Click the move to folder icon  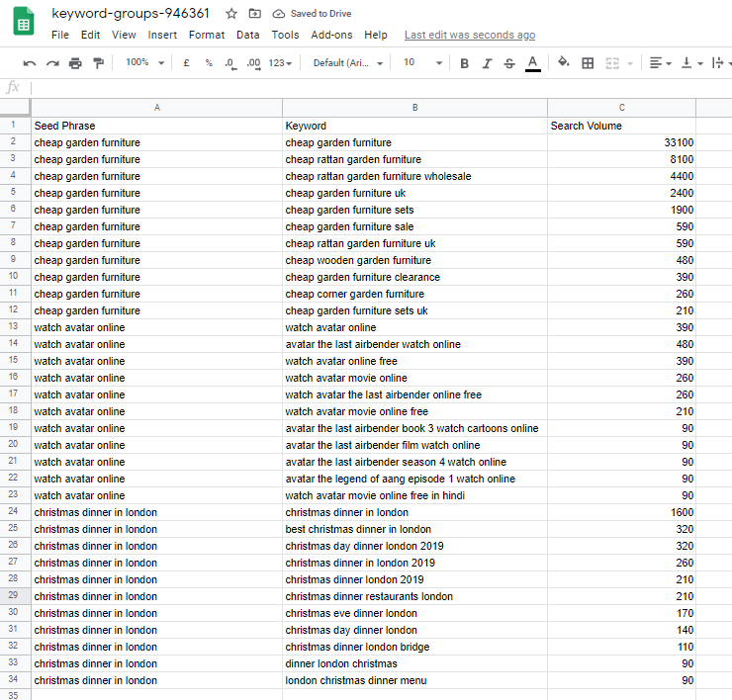[x=255, y=14]
